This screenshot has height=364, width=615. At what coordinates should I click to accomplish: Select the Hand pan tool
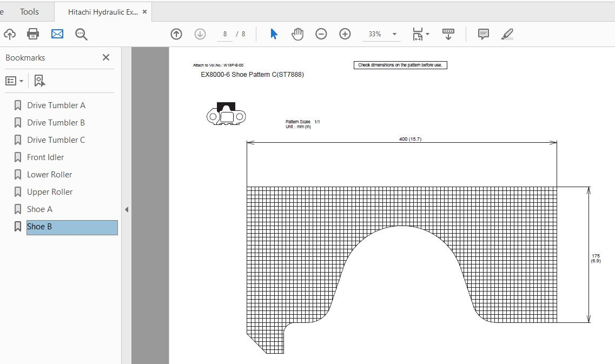297,34
